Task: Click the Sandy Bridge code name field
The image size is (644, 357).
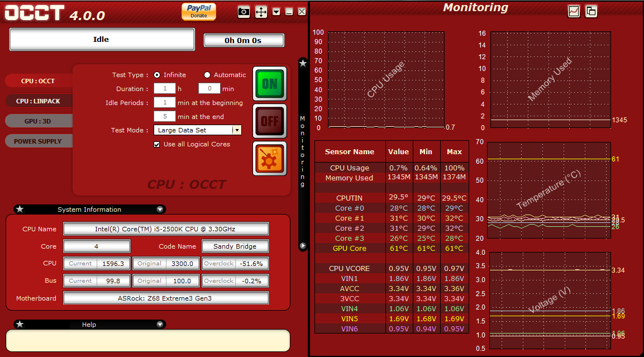Action: tap(235, 246)
